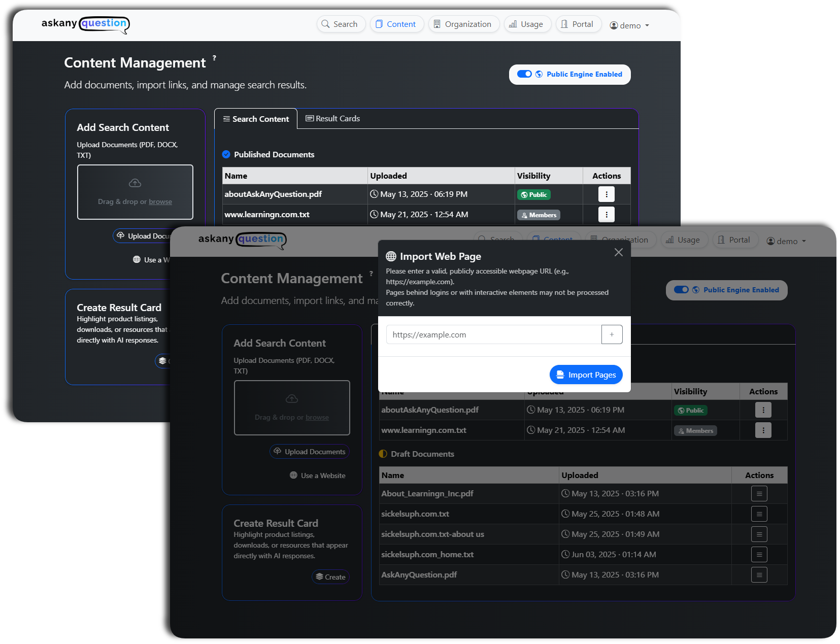Viewport: 840px width, 644px height.
Task: Click askanyquestion logo in back window
Action: point(86,24)
